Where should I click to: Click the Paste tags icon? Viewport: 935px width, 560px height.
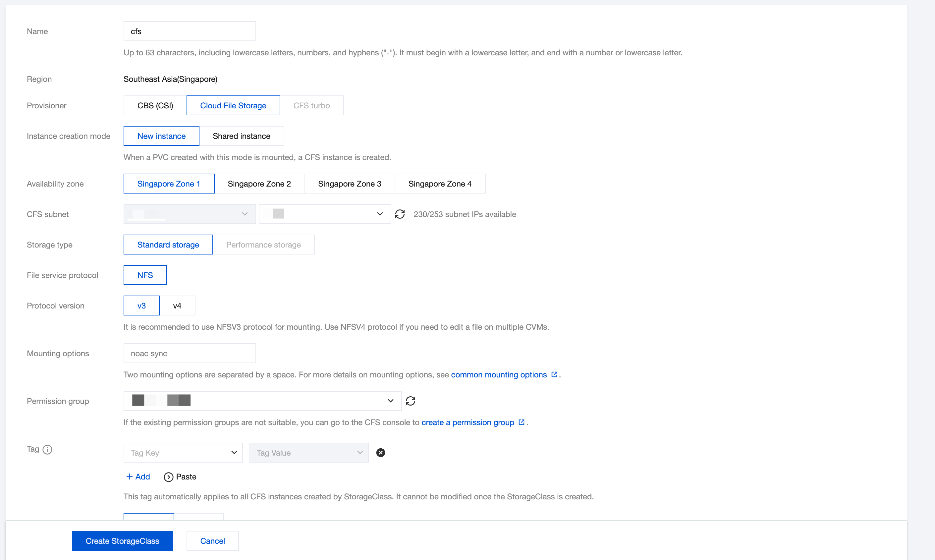(x=168, y=477)
